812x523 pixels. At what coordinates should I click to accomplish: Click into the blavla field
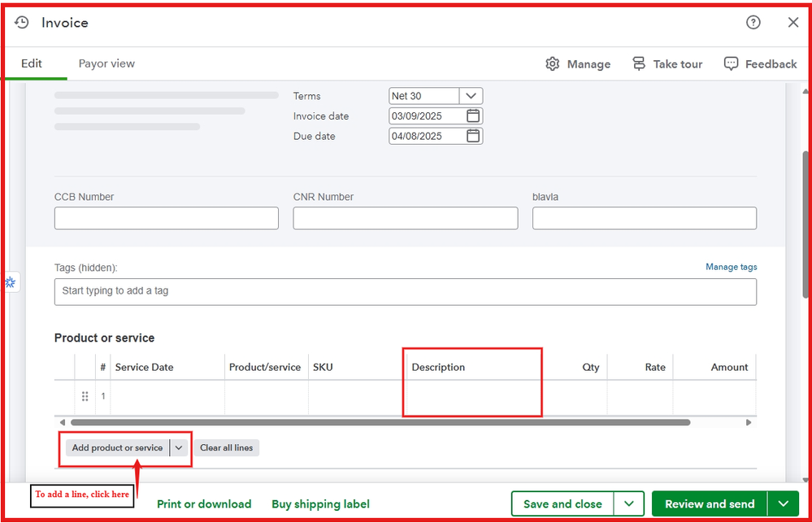pyautogui.click(x=645, y=218)
